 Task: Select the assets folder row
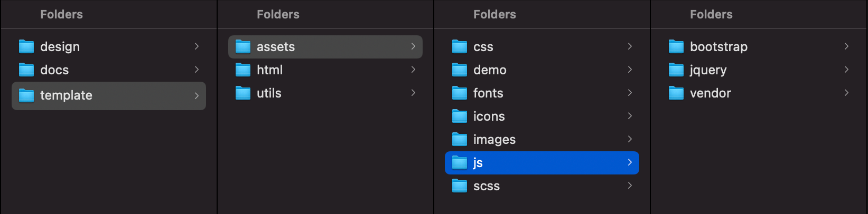pyautogui.click(x=325, y=47)
